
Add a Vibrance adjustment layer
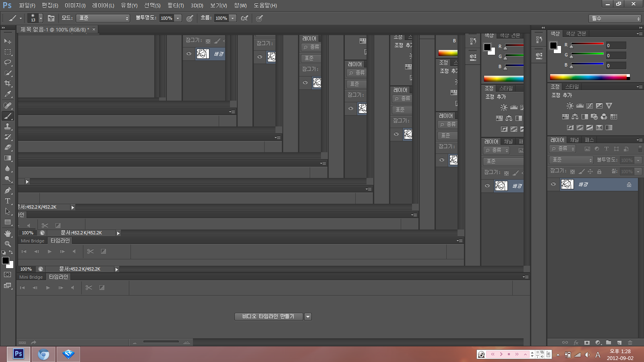609,105
